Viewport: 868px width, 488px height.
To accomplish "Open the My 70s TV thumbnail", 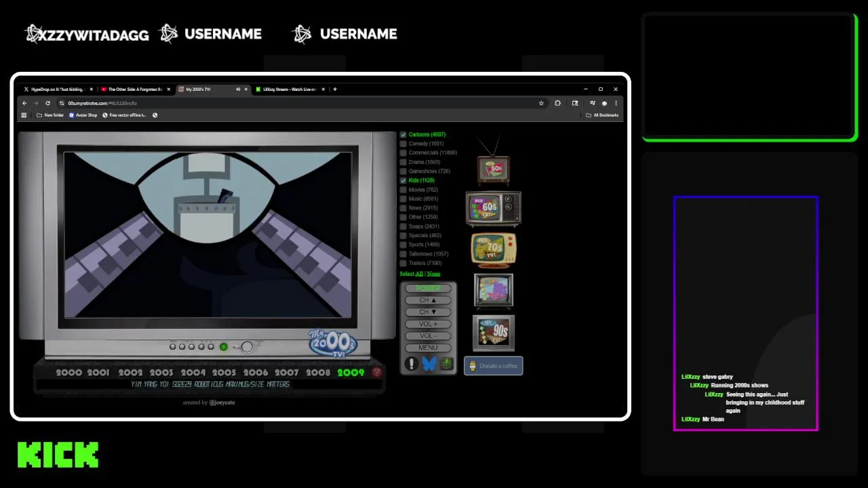I will tap(494, 250).
